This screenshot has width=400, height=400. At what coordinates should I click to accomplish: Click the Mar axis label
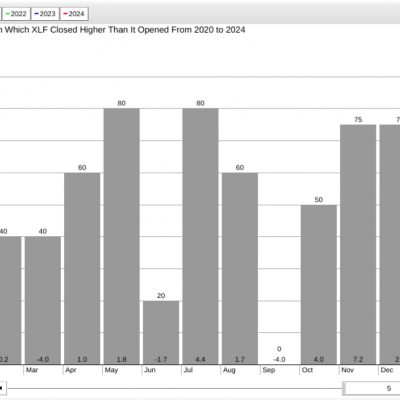coord(32,370)
